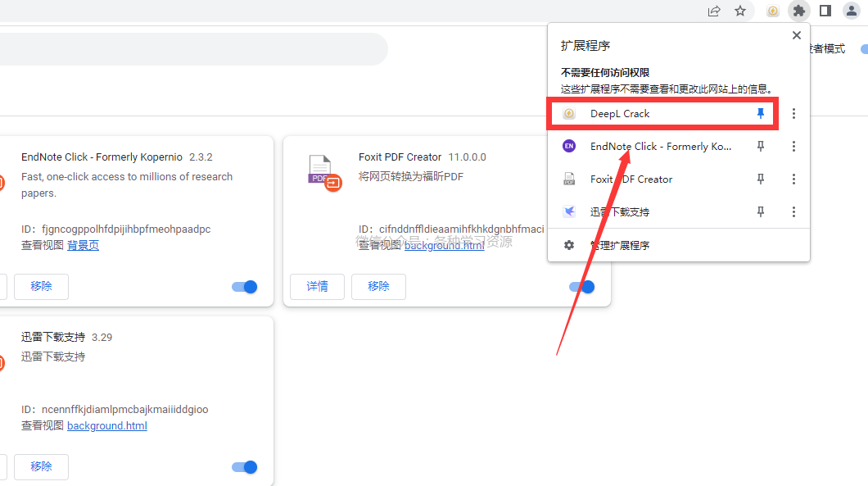Viewport: 868px width, 486px height.
Task: Click the Foxit PDF icon in popup list
Action: [569, 179]
